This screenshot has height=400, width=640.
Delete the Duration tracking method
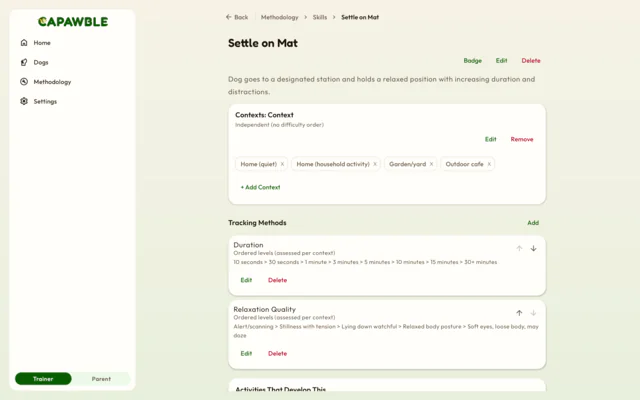(278, 280)
